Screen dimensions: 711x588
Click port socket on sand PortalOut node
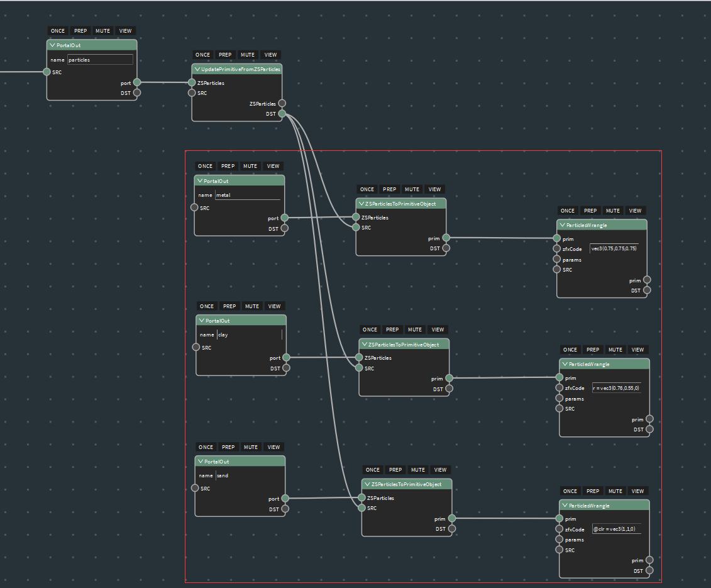(x=285, y=498)
